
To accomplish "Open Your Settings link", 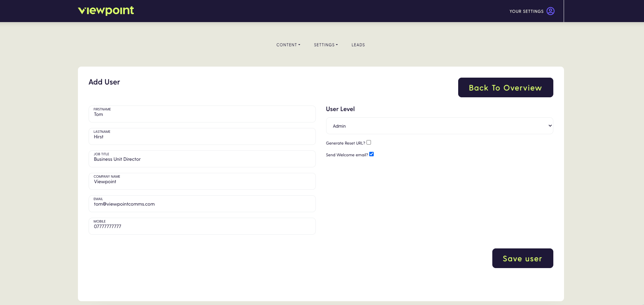I will click(526, 11).
